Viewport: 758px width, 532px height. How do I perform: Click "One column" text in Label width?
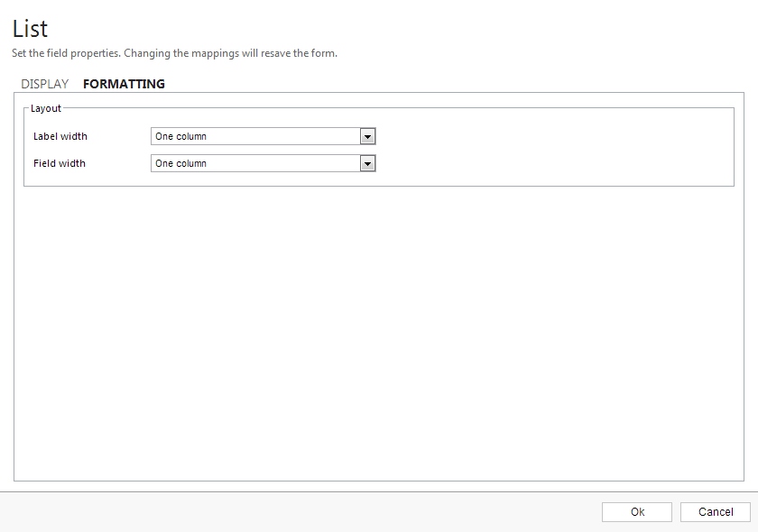pyautogui.click(x=181, y=136)
